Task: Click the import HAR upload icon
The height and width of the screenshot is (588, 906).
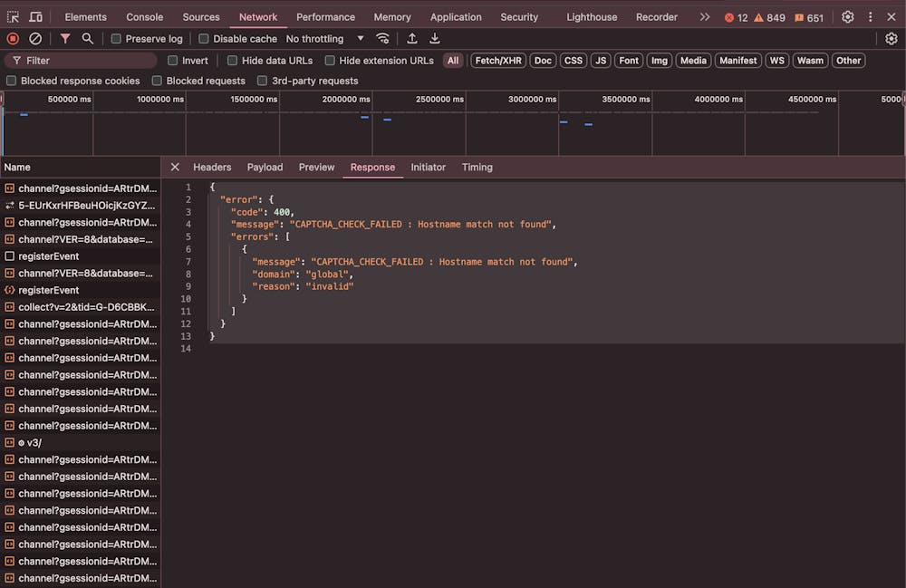Action: (x=412, y=39)
